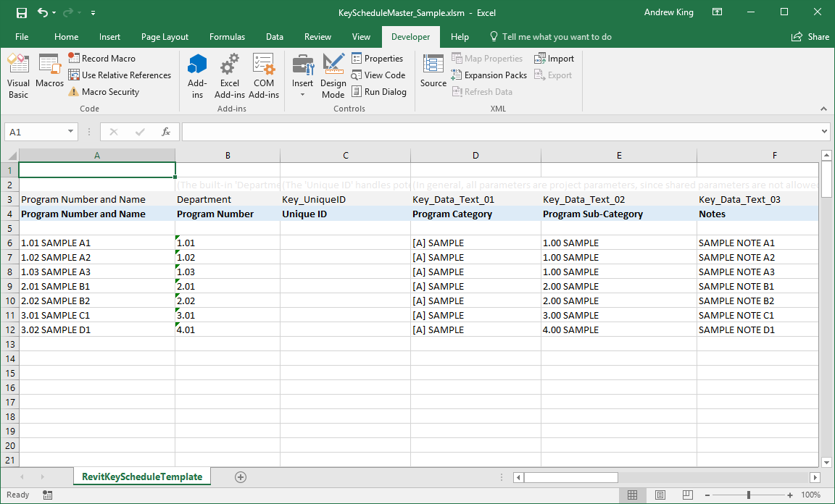The height and width of the screenshot is (504, 835).
Task: Undo the last action
Action: coord(43,13)
